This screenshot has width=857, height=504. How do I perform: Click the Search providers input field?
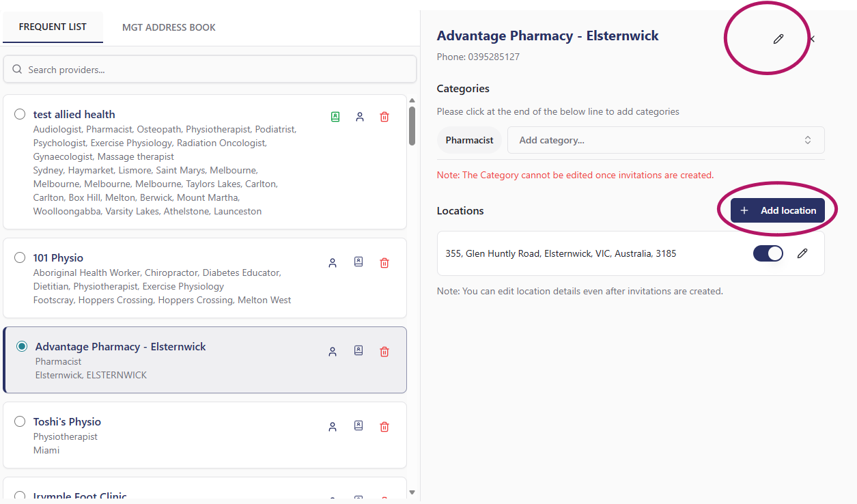point(210,70)
